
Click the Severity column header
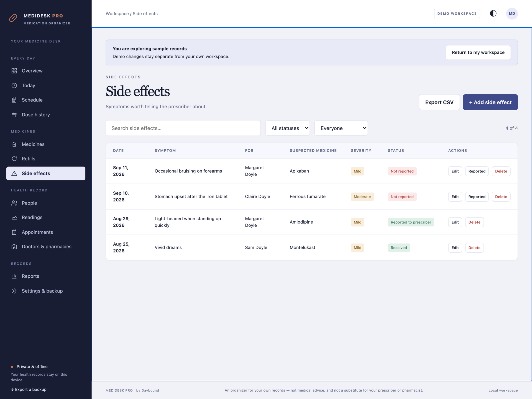click(x=361, y=150)
